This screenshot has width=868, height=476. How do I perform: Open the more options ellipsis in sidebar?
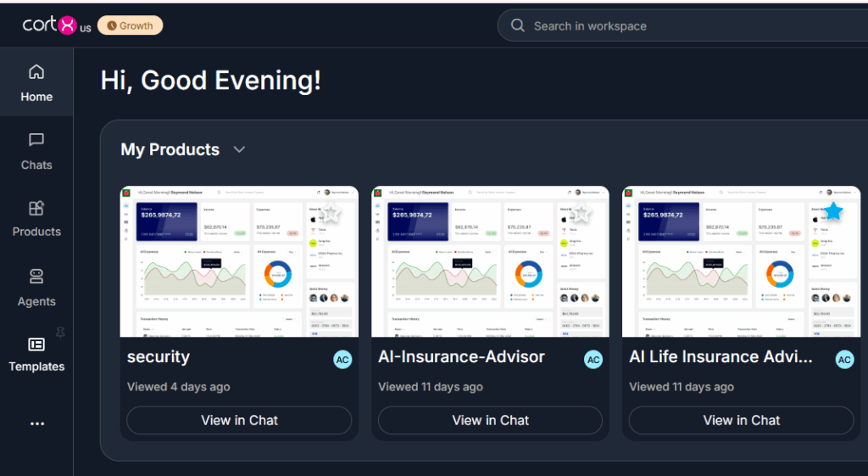(36, 423)
